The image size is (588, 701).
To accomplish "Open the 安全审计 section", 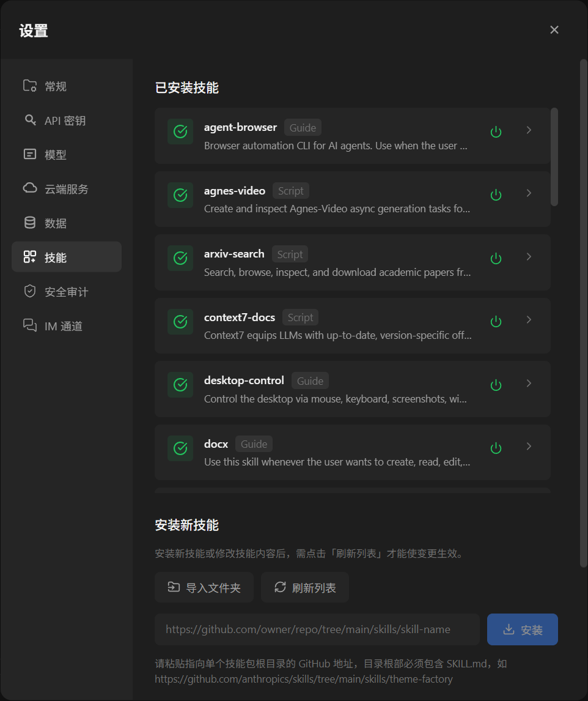I will click(x=67, y=292).
